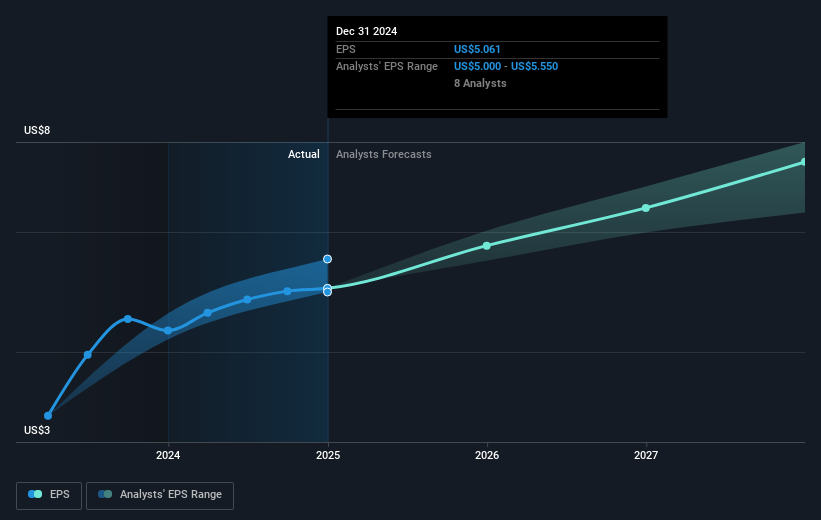This screenshot has height=520, width=821.
Task: Click the last forecast point at chart's right edge
Action: 804,162
